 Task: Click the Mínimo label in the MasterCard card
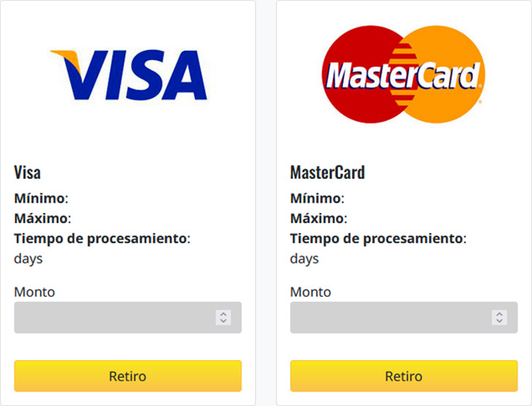pyautogui.click(x=317, y=198)
